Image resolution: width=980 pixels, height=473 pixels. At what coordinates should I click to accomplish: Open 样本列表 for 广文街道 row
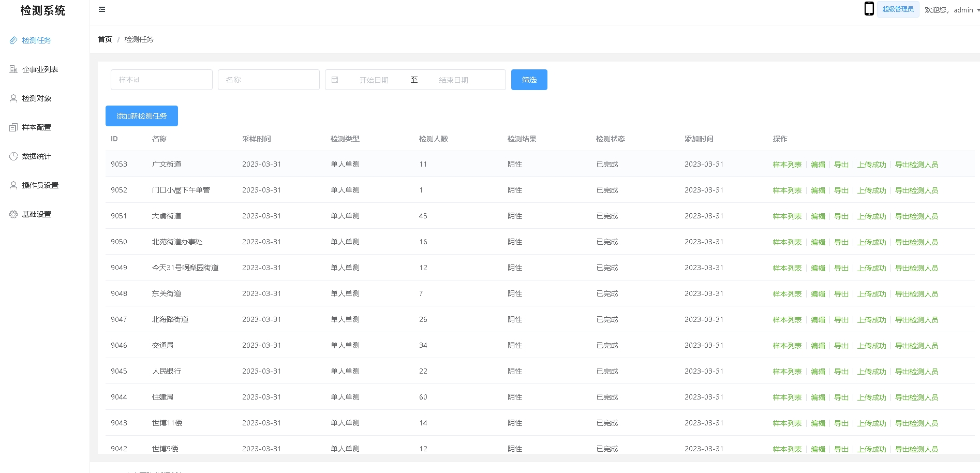pos(787,165)
